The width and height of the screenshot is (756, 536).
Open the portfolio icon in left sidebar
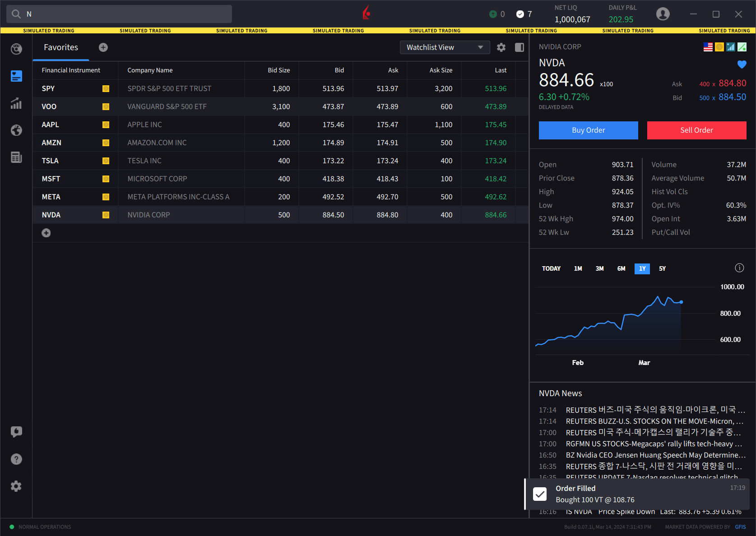click(16, 49)
